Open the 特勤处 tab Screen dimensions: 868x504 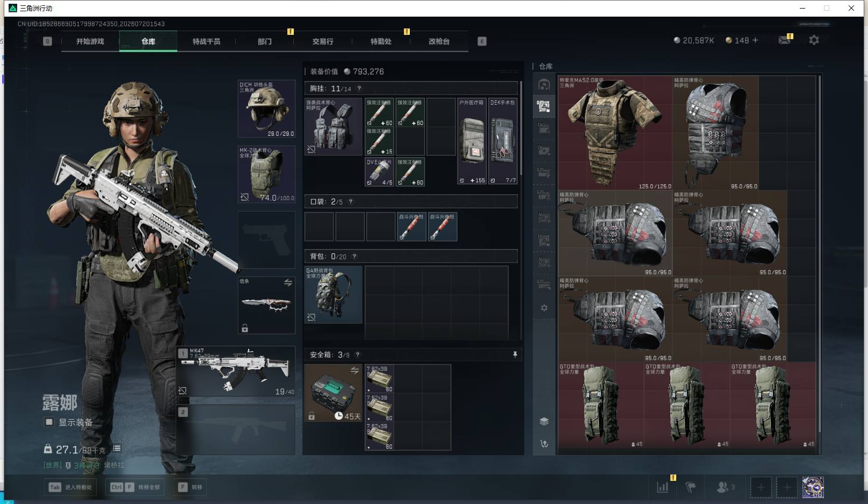[381, 41]
